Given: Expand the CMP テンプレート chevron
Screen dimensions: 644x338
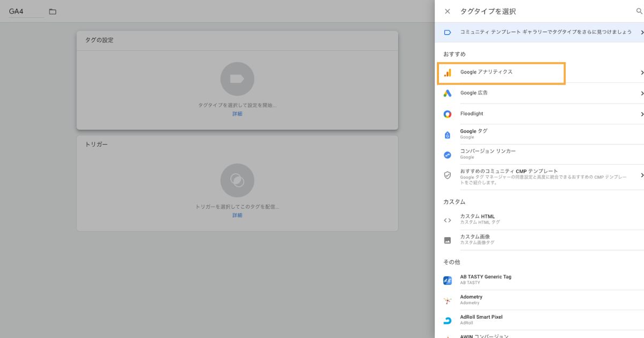Looking at the screenshot, I should 642,175.
